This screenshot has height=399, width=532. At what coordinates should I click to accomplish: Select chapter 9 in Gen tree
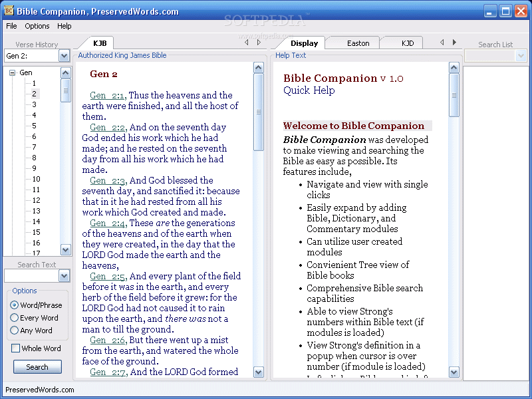[x=34, y=168]
